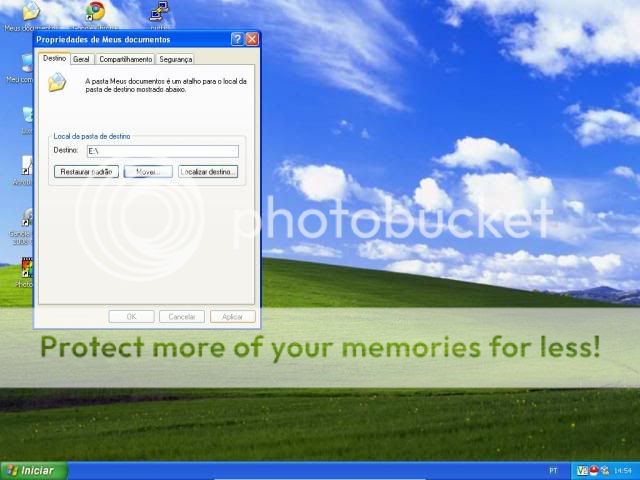Screen dimensions: 640x480
Task: Open the Lixeira recycle bin icon
Action: tap(28, 116)
